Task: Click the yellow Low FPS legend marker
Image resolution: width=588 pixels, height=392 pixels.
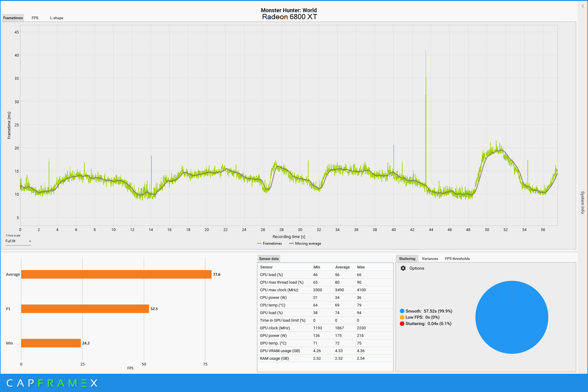Action: [x=402, y=317]
